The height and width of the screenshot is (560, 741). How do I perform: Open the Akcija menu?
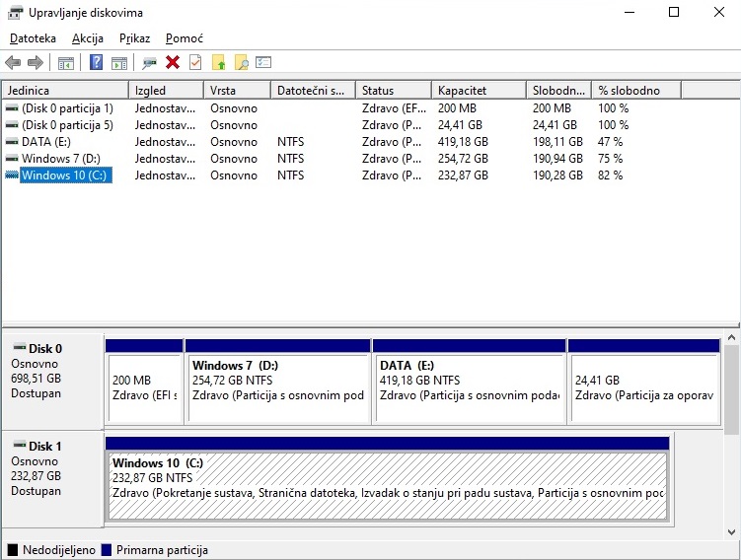[x=88, y=37]
